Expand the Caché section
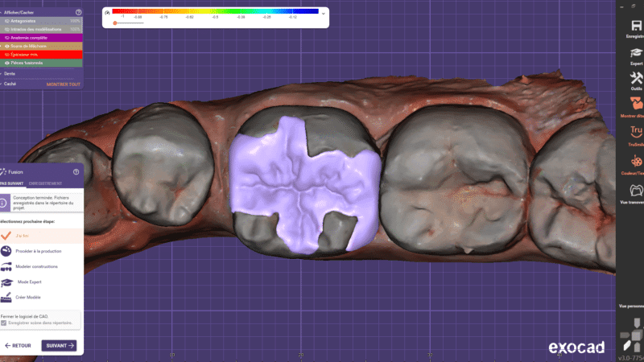This screenshot has height=362, width=644. click(x=10, y=84)
